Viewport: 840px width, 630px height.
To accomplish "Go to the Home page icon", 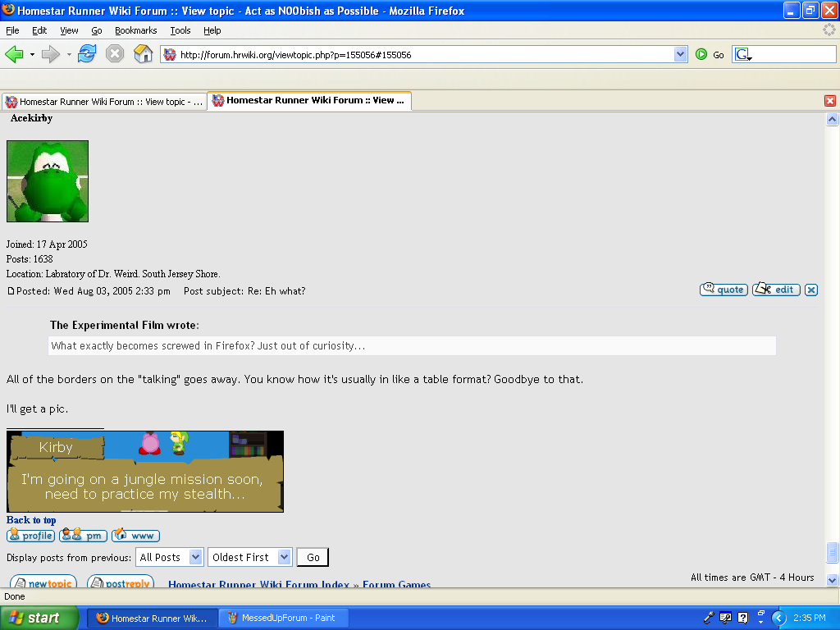I will 144,54.
